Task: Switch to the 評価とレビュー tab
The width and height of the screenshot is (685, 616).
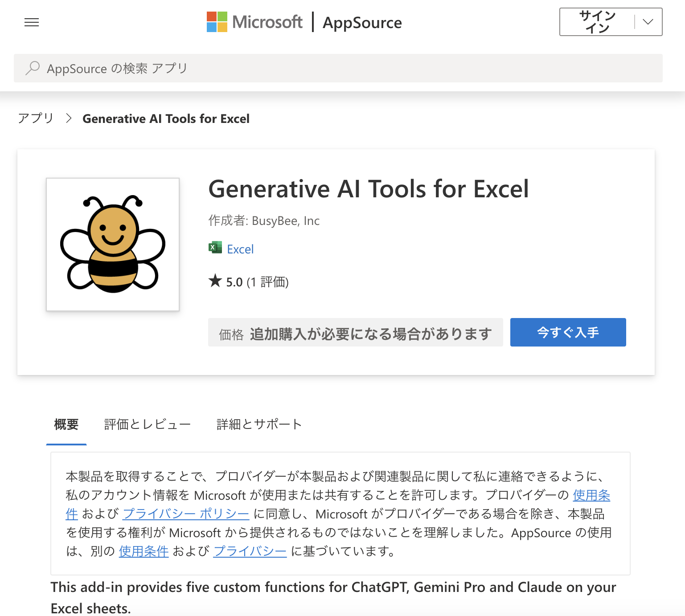Action: (148, 424)
